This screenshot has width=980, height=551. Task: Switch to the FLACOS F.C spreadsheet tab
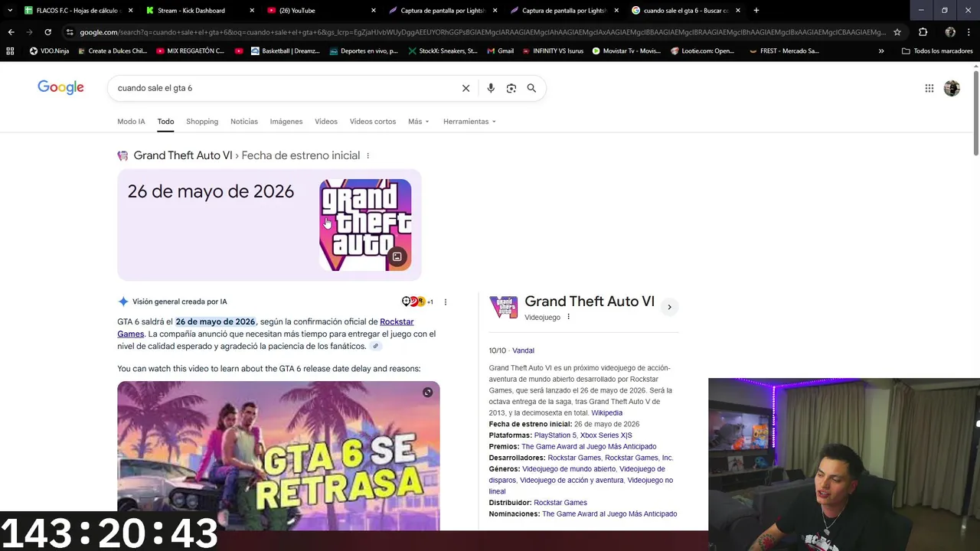pyautogui.click(x=77, y=10)
